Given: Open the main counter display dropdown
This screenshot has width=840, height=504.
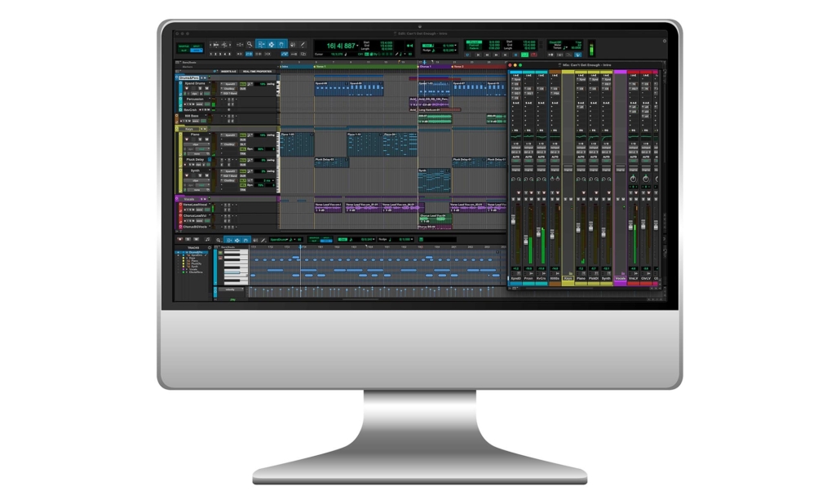Looking at the screenshot, I should (356, 45).
